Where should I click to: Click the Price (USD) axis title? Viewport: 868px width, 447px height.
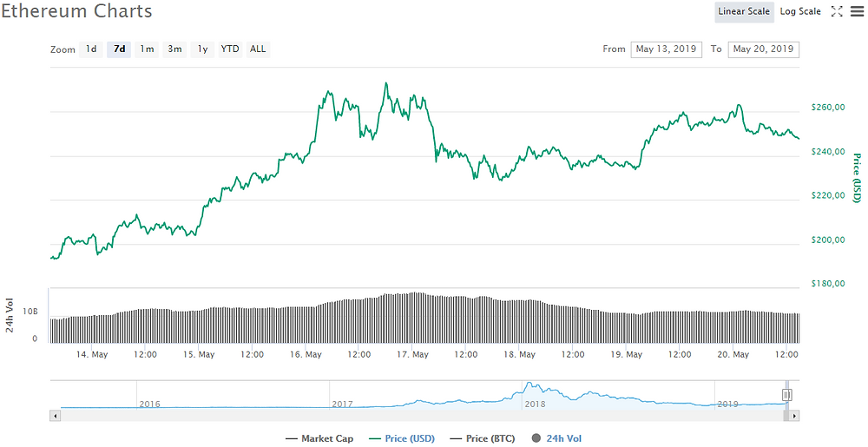point(858,178)
